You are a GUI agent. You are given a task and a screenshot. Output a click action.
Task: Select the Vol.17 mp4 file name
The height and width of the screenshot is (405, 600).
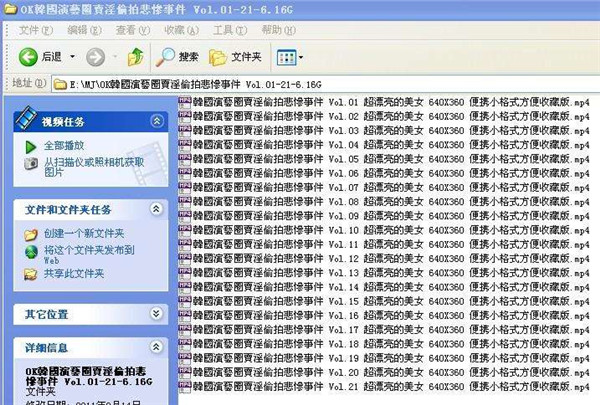[391, 330]
